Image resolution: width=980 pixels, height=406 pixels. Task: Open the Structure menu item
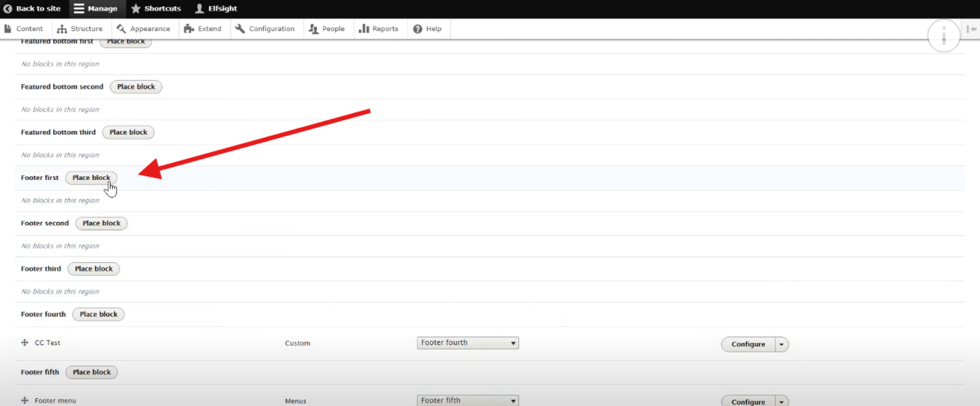click(x=80, y=29)
